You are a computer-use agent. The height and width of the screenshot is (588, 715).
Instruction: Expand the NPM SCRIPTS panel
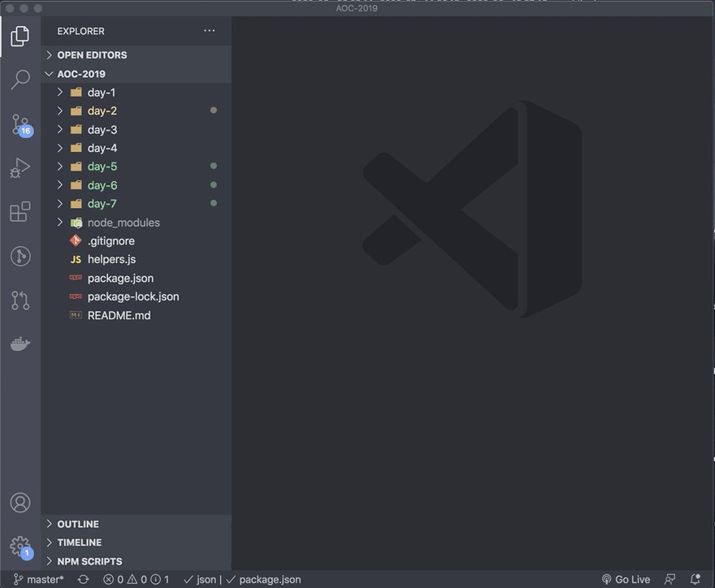click(x=136, y=561)
